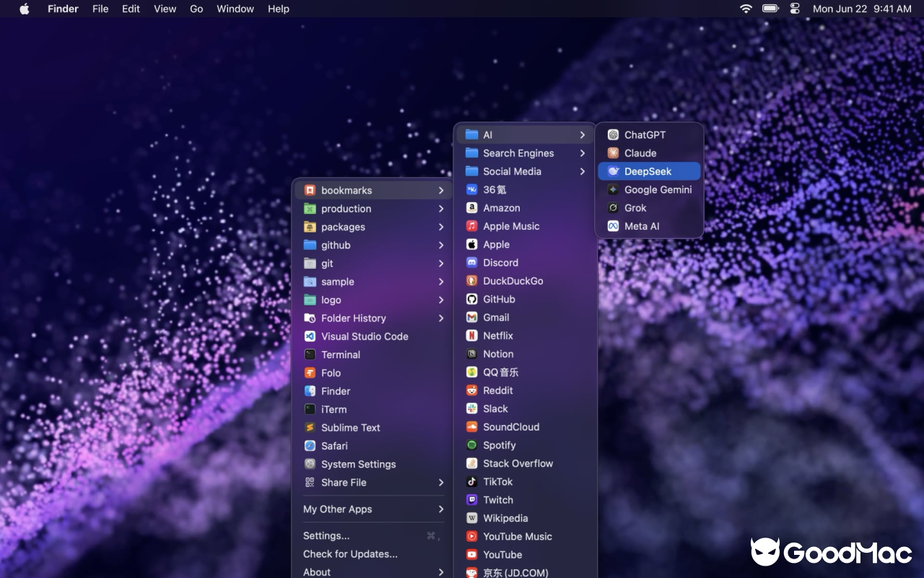
Task: Open the YouTube Music bookmark
Action: tap(526, 536)
